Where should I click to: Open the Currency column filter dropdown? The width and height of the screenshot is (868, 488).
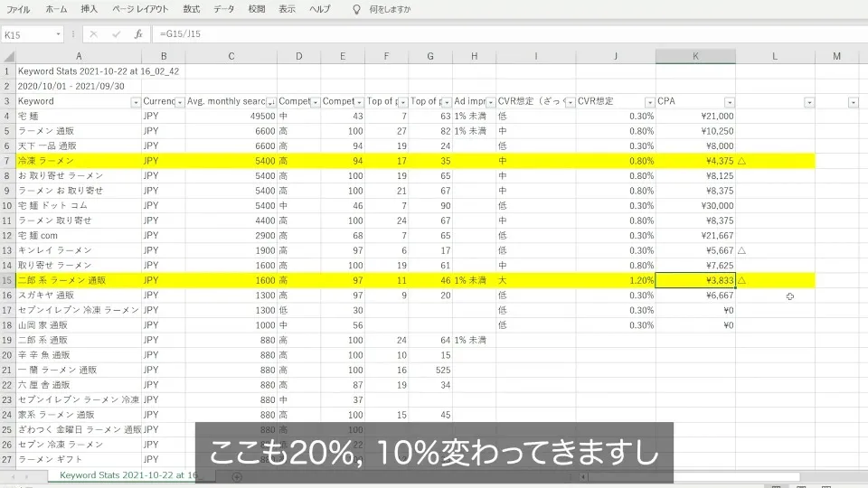click(x=179, y=102)
